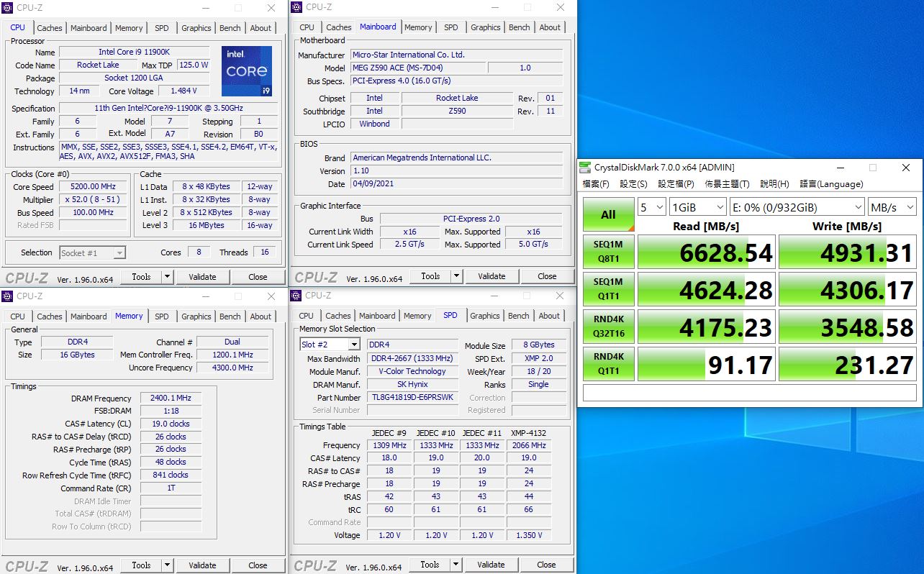Open the MB/s unit dropdown
924x574 pixels.
click(x=892, y=207)
